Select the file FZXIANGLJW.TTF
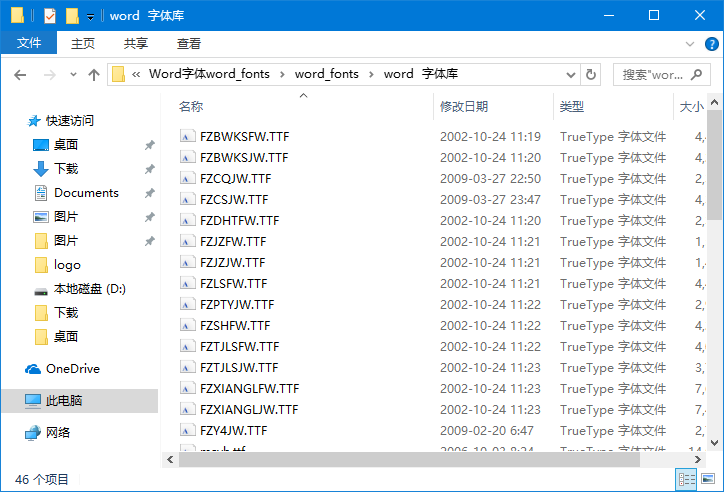Viewport: 724px width, 492px height. tap(249, 410)
